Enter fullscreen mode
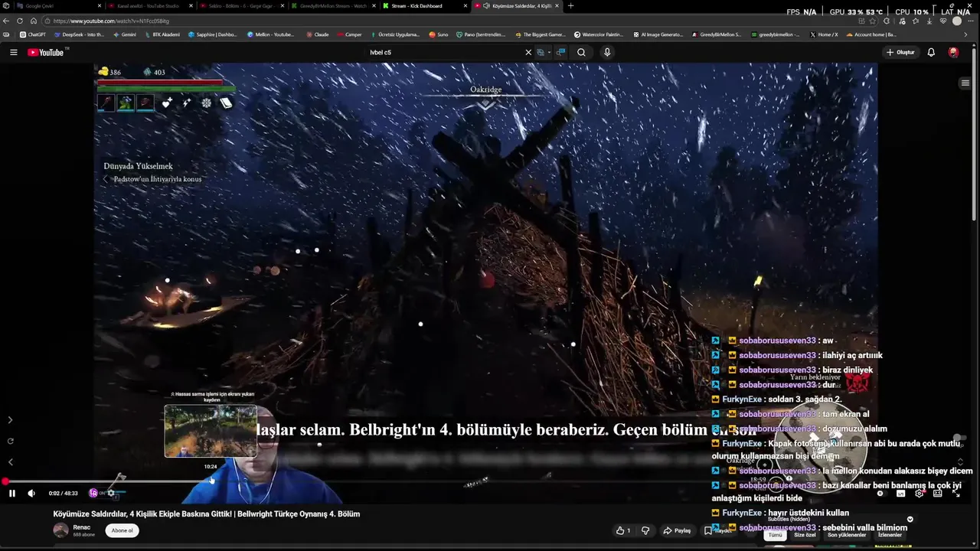Image resolution: width=980 pixels, height=551 pixels. coord(956,494)
